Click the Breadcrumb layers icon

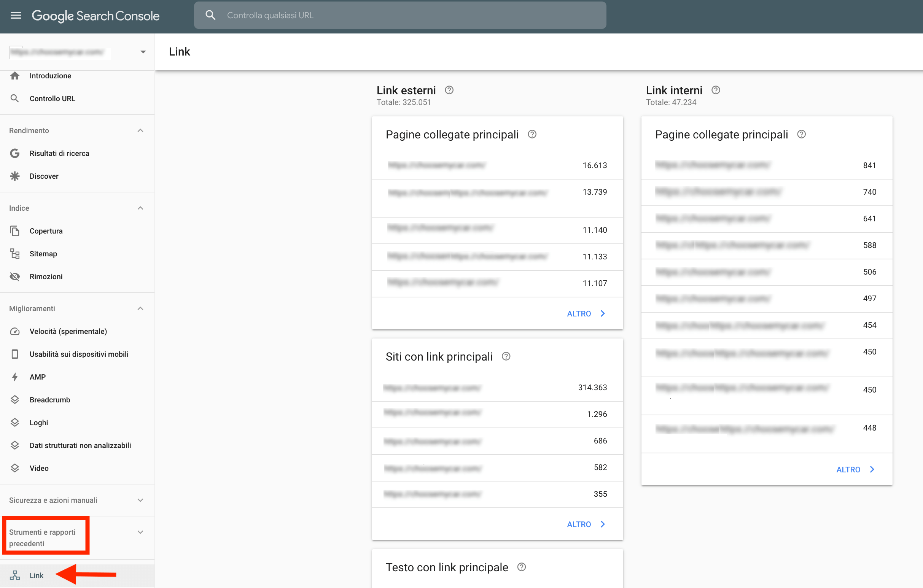pyautogui.click(x=15, y=399)
